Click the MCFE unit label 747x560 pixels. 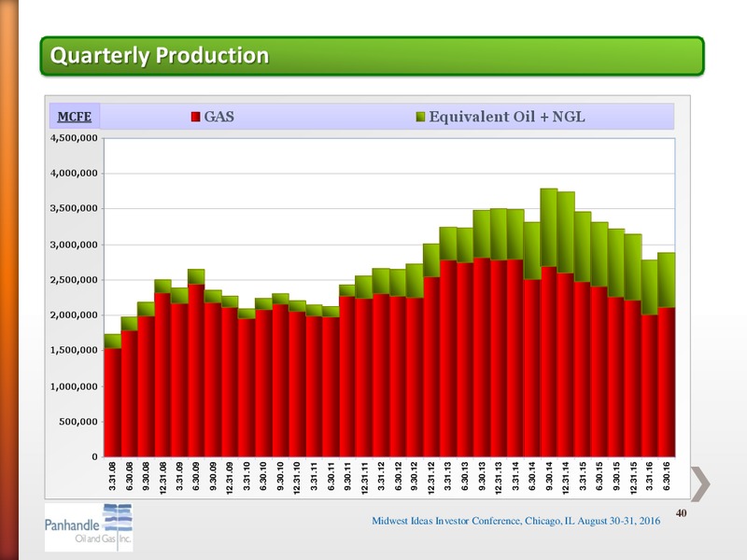coord(75,117)
